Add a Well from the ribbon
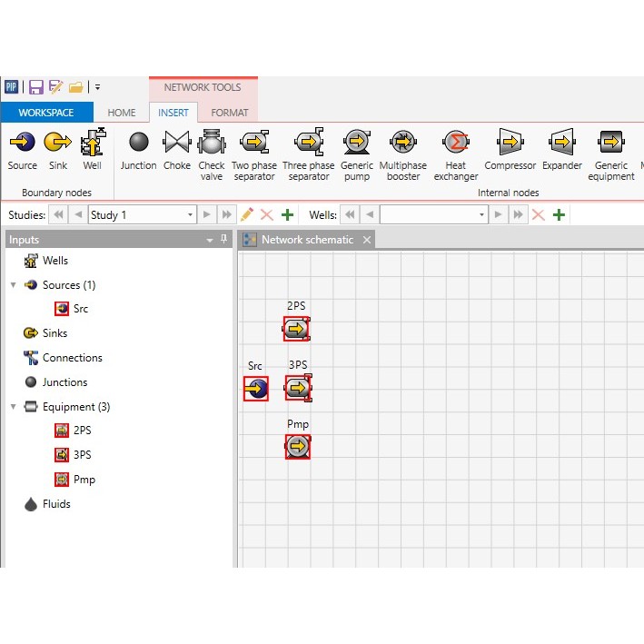Image resolution: width=644 pixels, height=644 pixels. coord(93,149)
